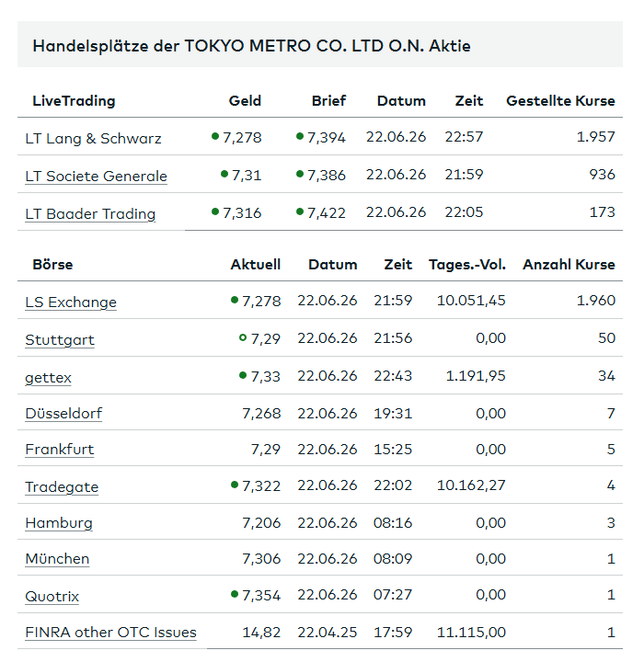This screenshot has height=662, width=644.
Task: Open Tradegate exchange details
Action: [62, 486]
